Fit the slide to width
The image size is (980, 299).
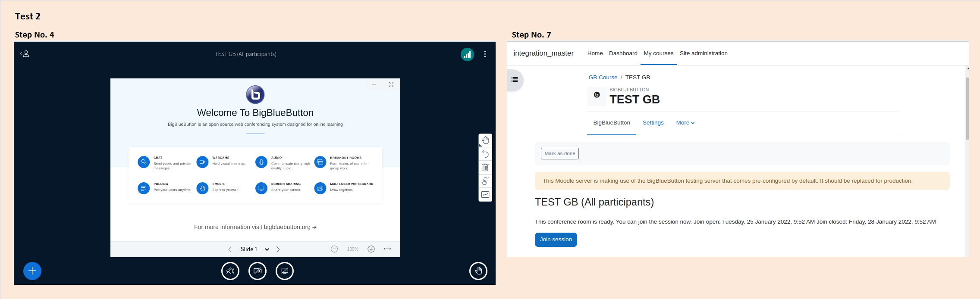(x=387, y=249)
